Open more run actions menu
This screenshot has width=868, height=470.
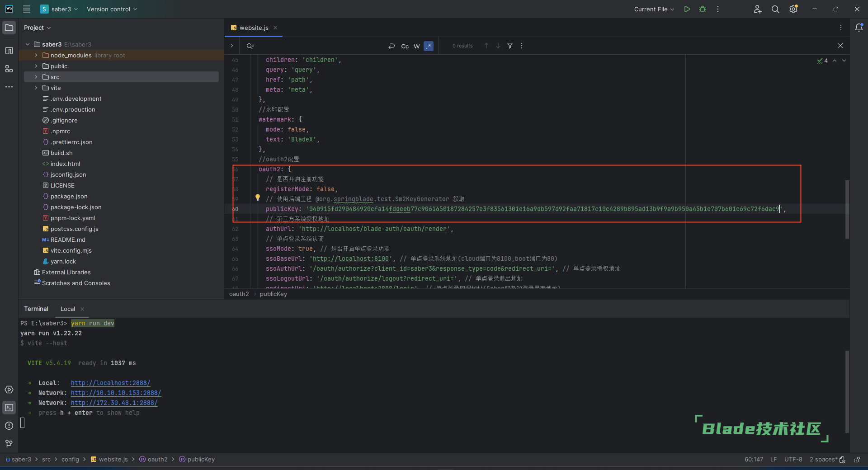click(x=718, y=9)
